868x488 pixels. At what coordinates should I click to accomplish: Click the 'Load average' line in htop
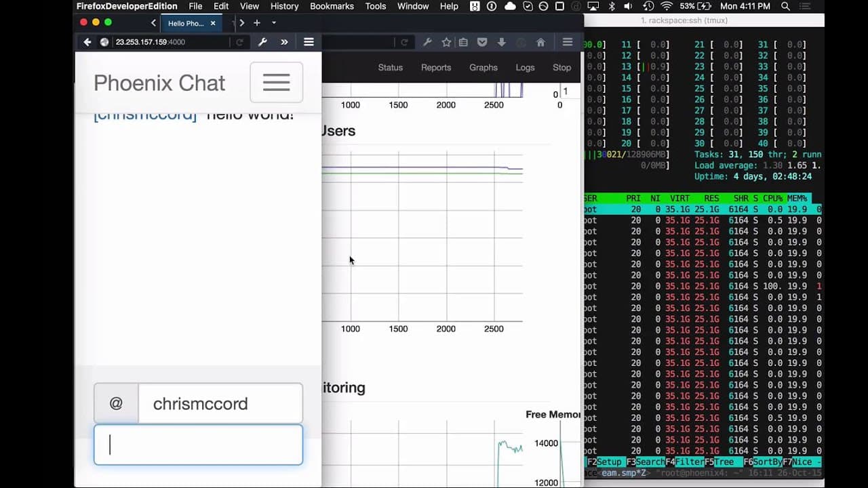tap(758, 165)
